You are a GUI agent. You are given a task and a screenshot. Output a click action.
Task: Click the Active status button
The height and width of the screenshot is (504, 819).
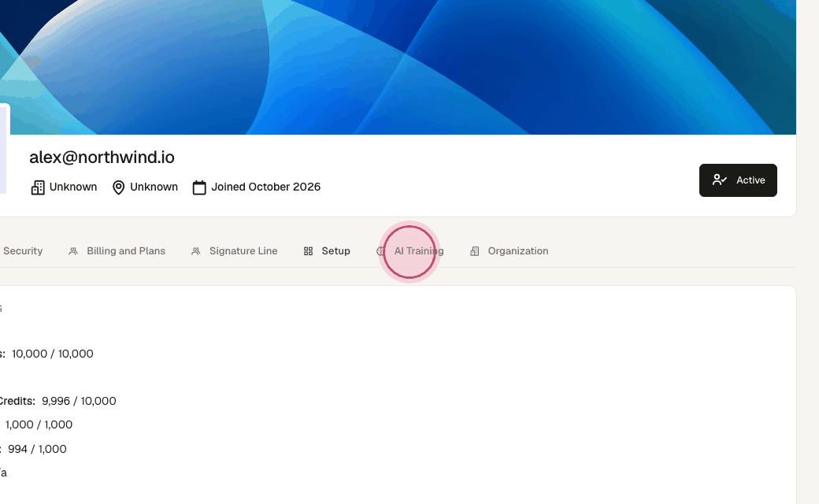click(738, 180)
